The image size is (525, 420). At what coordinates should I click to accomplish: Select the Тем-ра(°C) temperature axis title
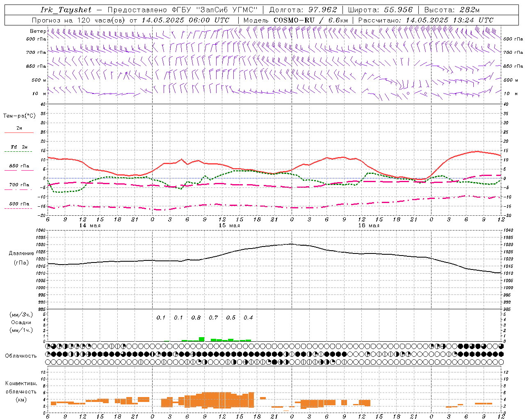click(19, 116)
